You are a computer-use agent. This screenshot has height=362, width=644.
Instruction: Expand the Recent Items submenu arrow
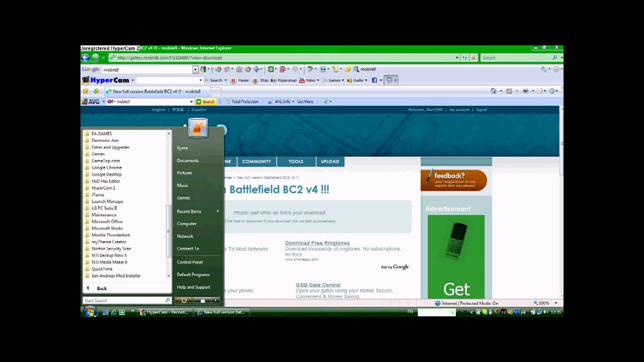218,211
